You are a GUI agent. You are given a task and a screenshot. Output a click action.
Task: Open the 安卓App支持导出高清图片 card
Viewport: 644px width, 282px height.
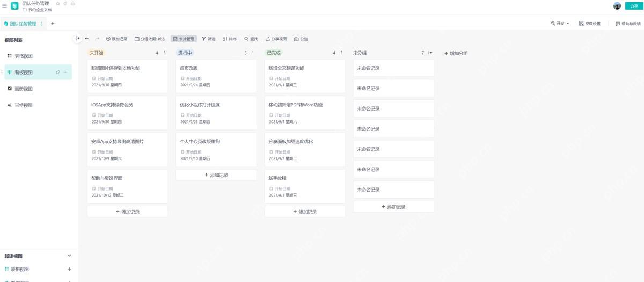click(x=128, y=149)
